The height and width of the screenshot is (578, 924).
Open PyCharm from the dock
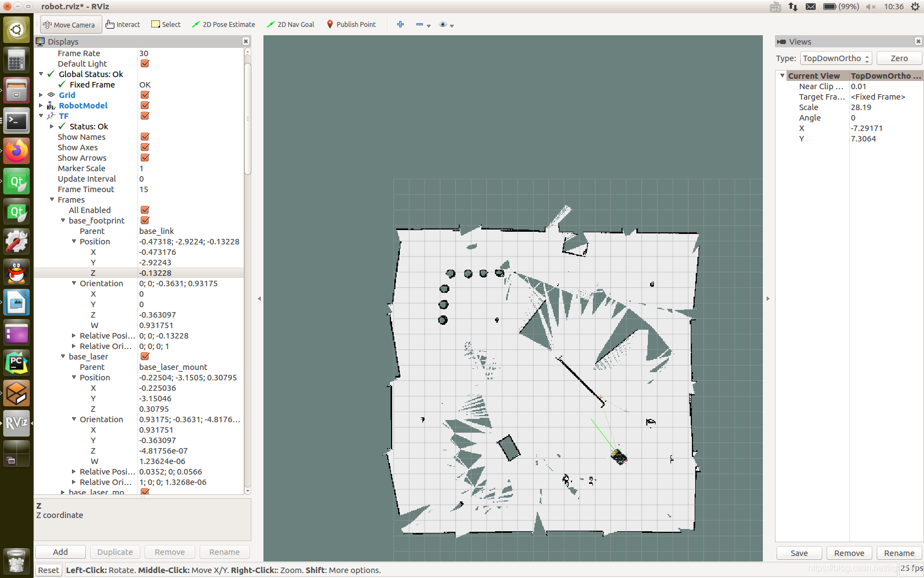point(16,363)
